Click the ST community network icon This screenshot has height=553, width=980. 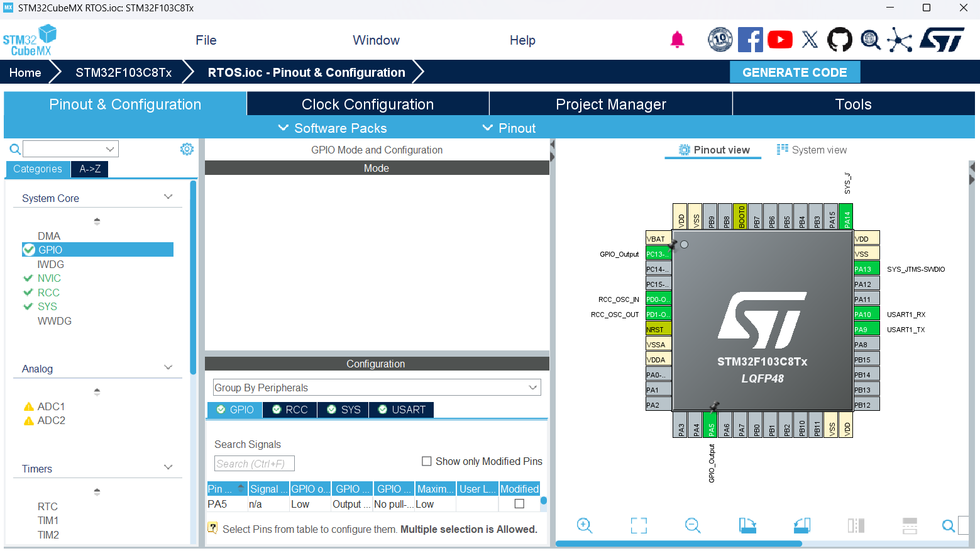tap(900, 40)
